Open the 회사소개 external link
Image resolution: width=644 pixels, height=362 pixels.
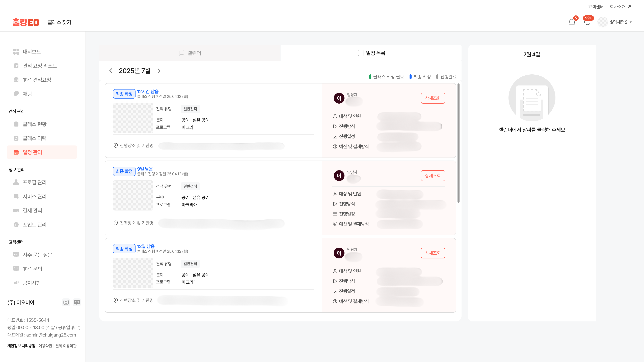click(620, 7)
